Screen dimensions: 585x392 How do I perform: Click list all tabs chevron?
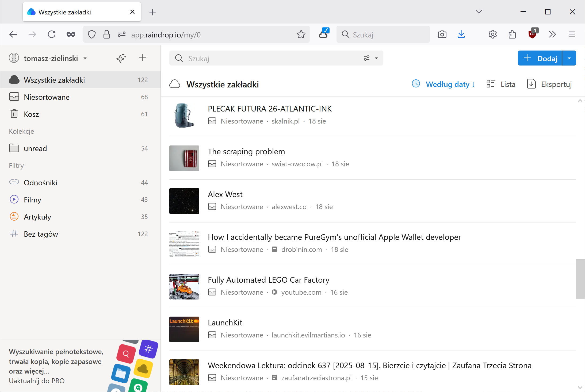479,11
